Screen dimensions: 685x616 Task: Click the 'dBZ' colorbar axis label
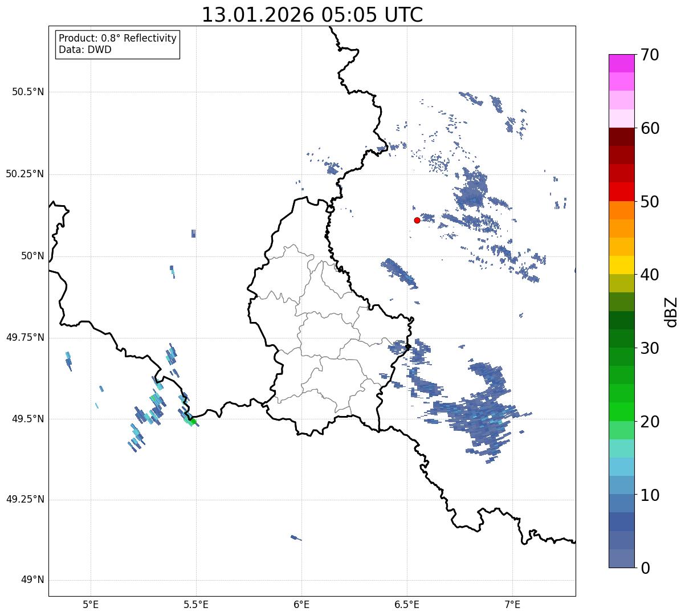(x=671, y=311)
